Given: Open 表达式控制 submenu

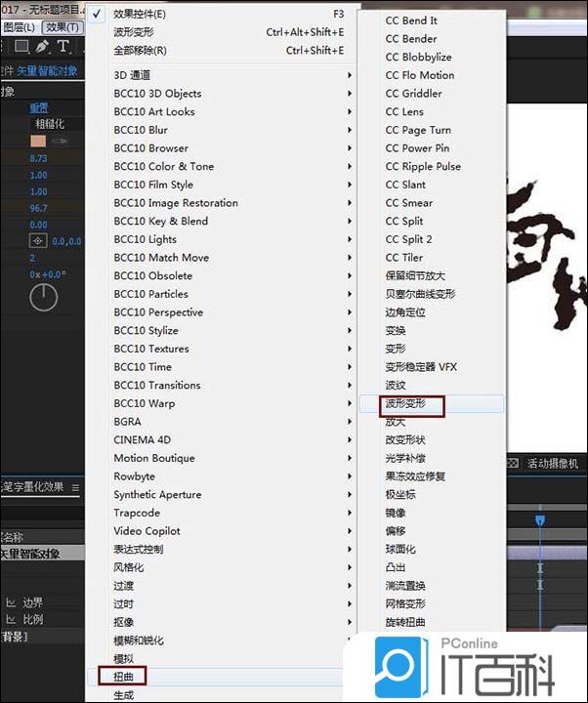Looking at the screenshot, I should [x=223, y=549].
